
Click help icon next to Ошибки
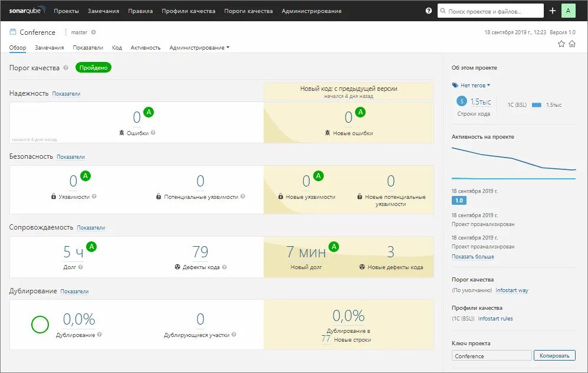[153, 133]
